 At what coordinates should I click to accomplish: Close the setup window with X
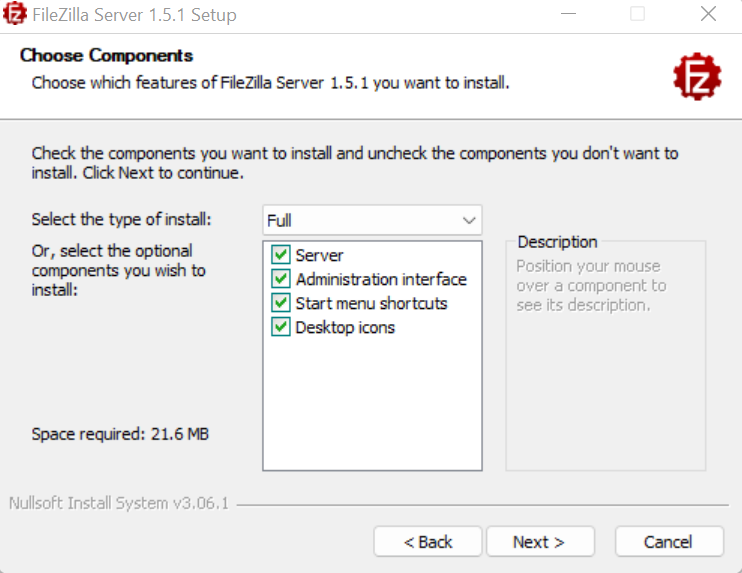708,14
